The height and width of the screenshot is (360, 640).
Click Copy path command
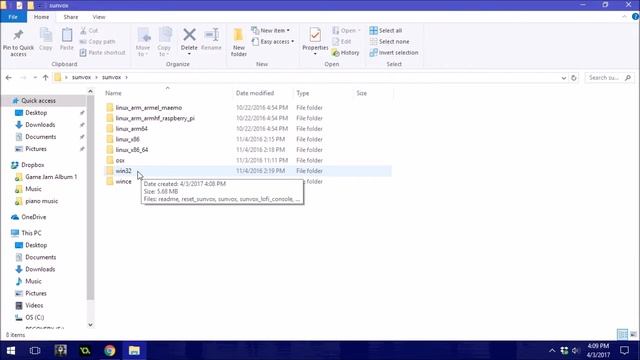pos(98,42)
